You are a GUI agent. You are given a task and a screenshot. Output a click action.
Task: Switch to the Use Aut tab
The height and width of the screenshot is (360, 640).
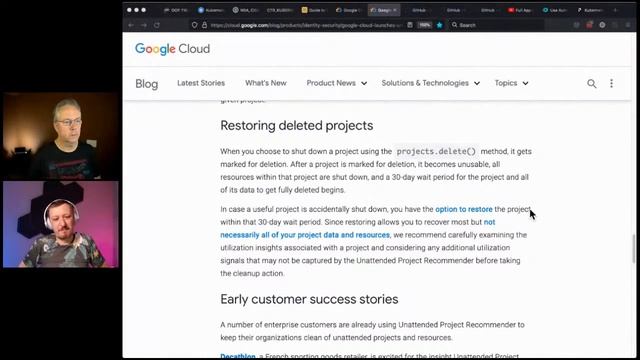tap(555, 10)
